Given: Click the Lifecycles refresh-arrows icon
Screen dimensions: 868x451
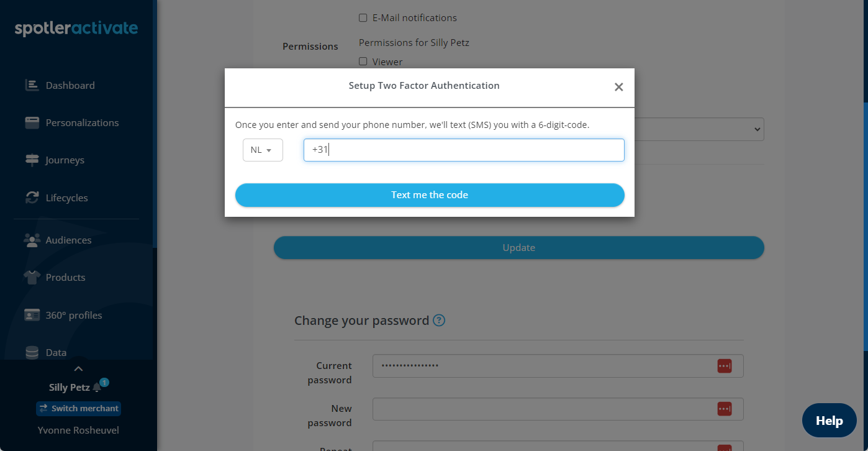Looking at the screenshot, I should click(32, 198).
